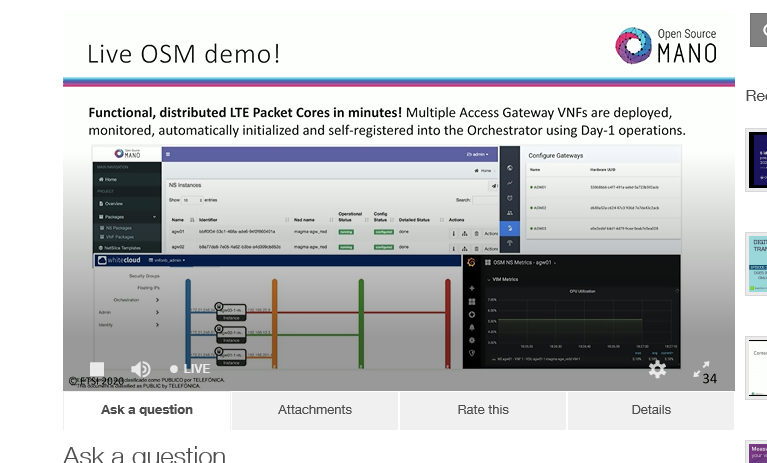The width and height of the screenshot is (767, 463).
Task: Click the users icon in dark sidebar
Action: click(x=510, y=213)
